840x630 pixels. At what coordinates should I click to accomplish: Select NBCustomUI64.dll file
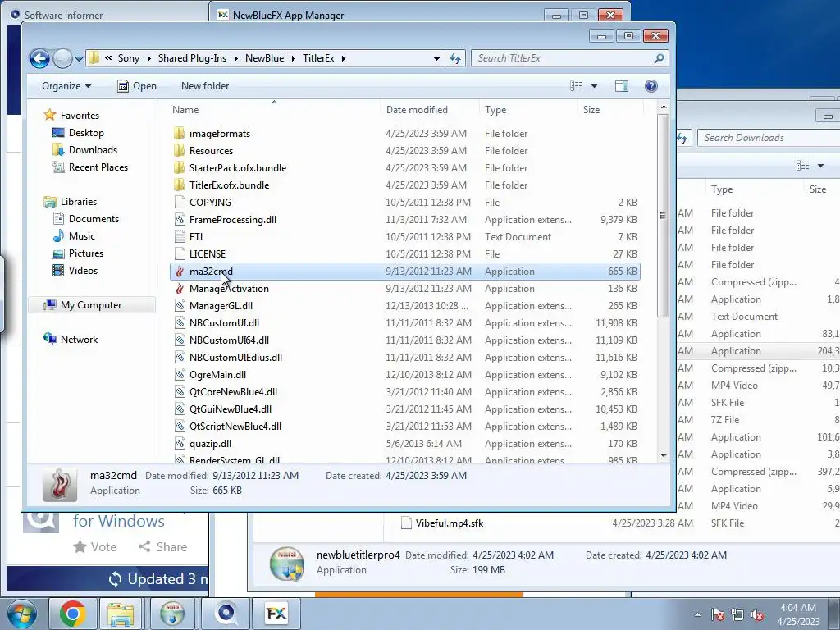(x=229, y=340)
